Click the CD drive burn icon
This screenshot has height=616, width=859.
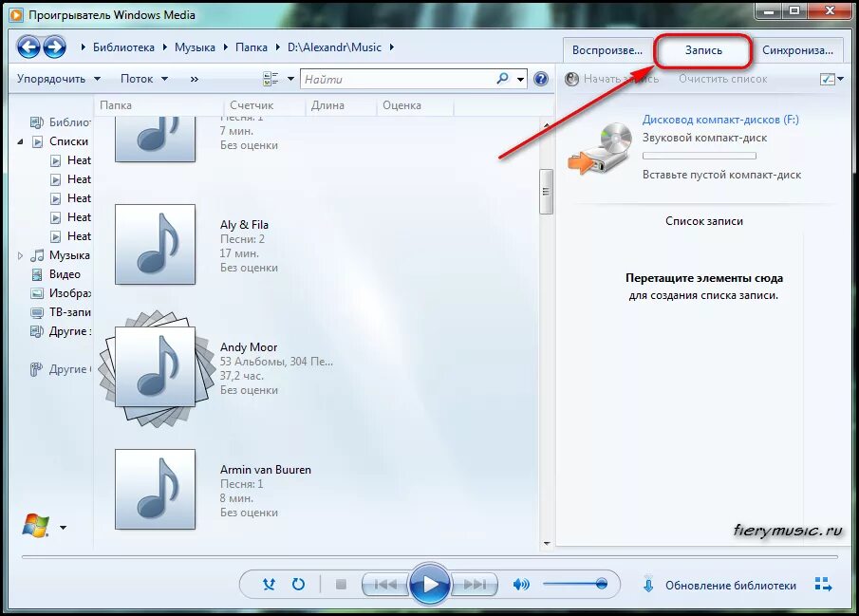pos(601,149)
